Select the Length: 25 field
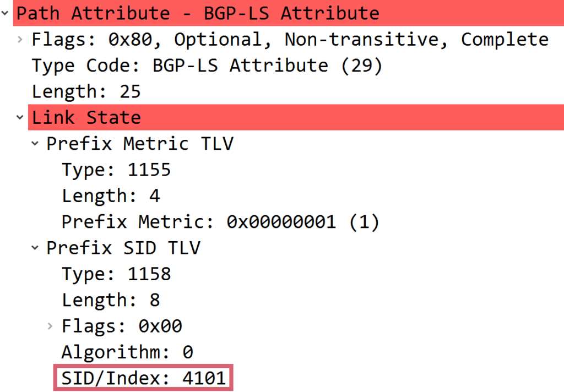Image resolution: width=564 pixels, height=392 pixels. pyautogui.click(x=86, y=91)
